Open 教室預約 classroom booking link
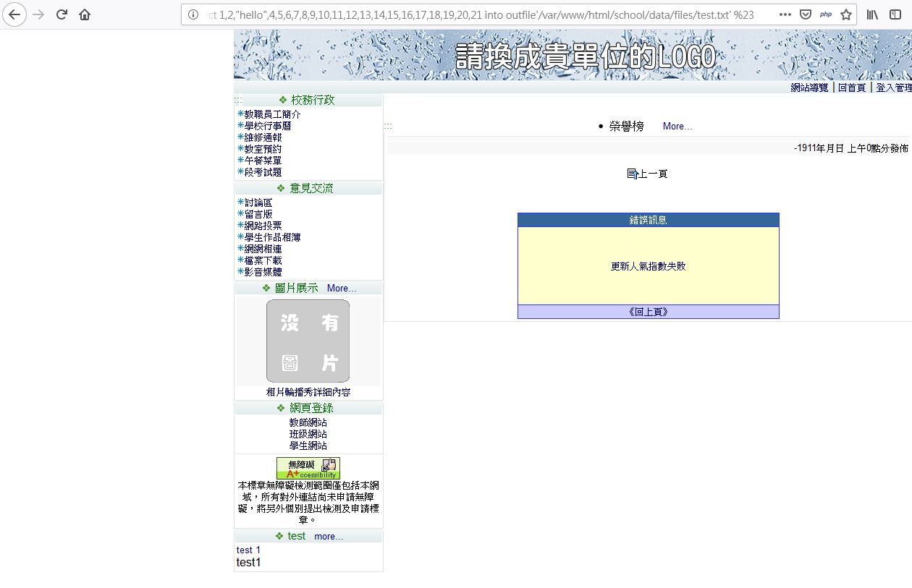The width and height of the screenshot is (912, 588). pyautogui.click(x=263, y=149)
